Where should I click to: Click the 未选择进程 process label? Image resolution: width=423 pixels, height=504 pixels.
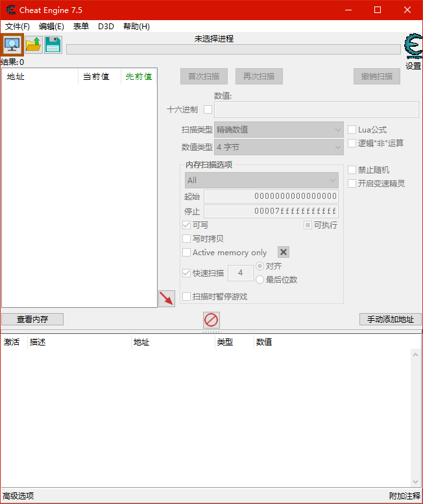click(214, 39)
